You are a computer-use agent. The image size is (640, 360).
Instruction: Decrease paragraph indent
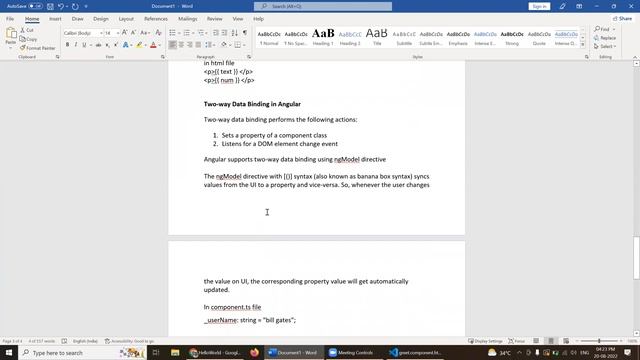pyautogui.click(x=216, y=33)
